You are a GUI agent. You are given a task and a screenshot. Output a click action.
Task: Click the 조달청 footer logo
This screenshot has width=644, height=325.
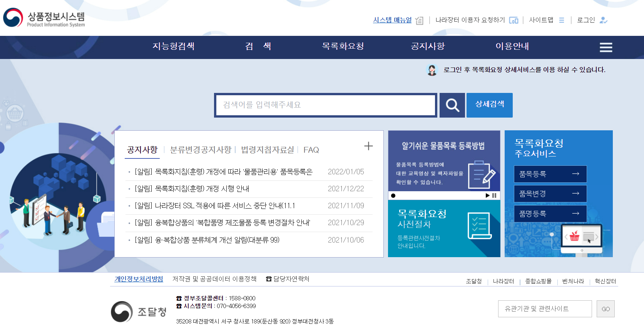(139, 312)
